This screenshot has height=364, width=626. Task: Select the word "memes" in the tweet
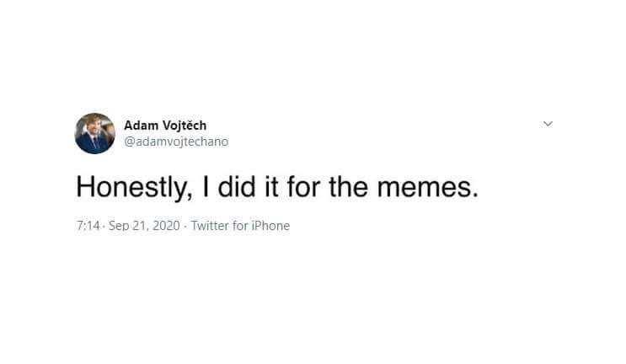click(424, 188)
